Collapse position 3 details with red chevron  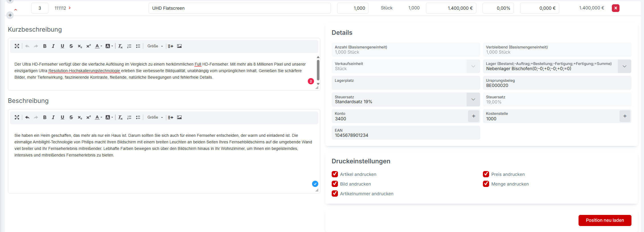(x=16, y=10)
